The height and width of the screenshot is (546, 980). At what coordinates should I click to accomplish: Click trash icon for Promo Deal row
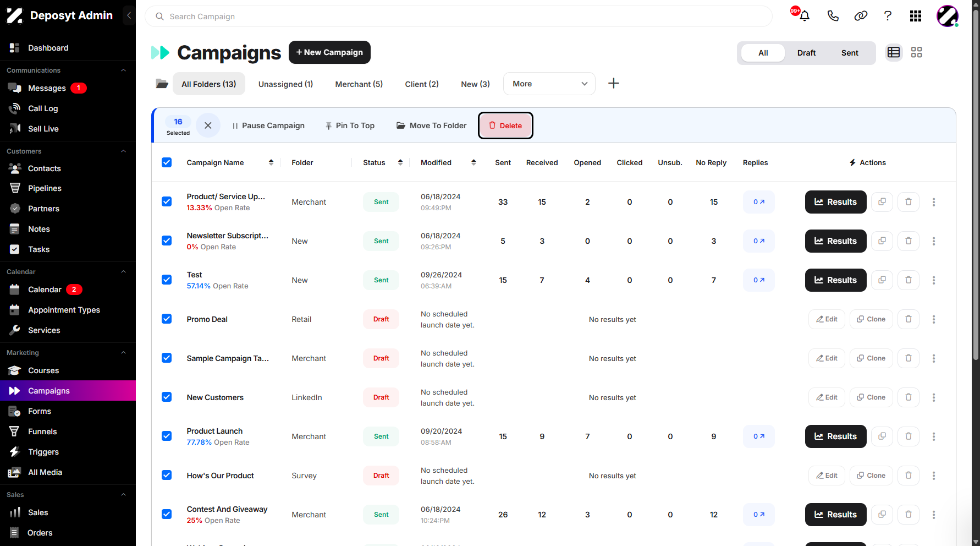point(908,319)
